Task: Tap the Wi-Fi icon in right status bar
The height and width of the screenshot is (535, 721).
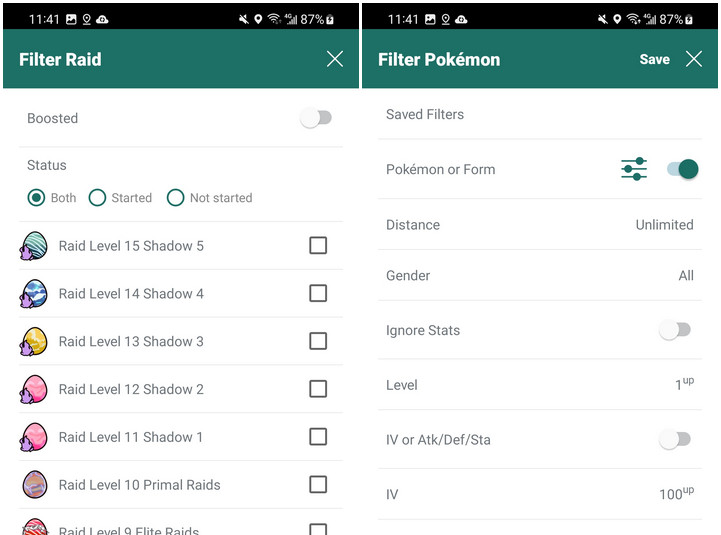Action: [633, 19]
